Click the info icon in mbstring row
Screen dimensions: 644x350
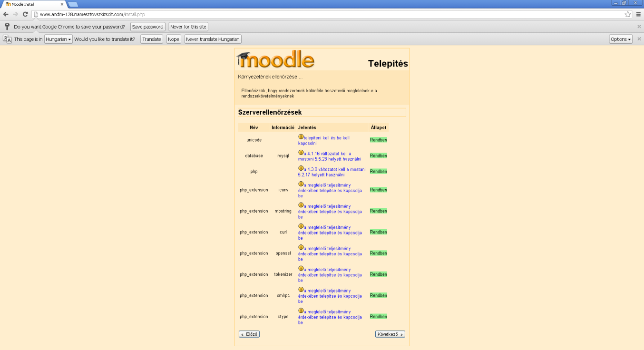[x=301, y=205]
